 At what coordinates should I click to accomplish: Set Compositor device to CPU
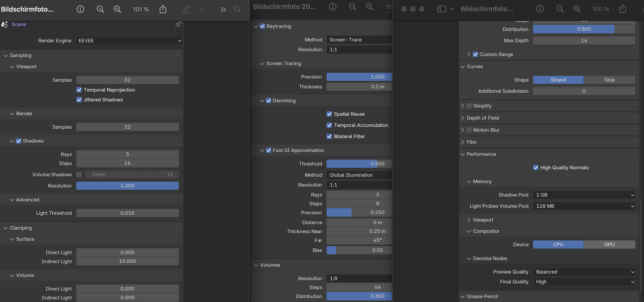point(558,245)
